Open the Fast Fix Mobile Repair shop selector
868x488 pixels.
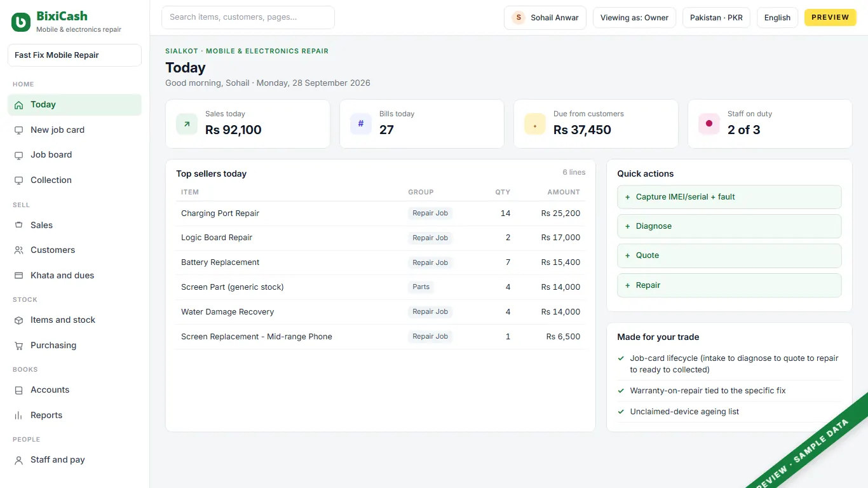pos(74,55)
